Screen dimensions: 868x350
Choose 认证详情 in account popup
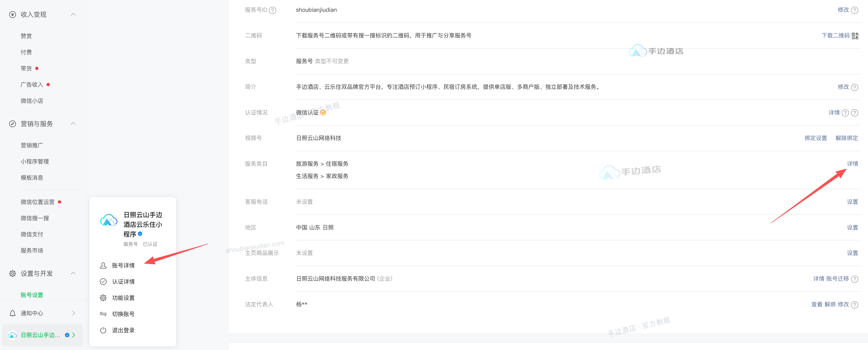click(x=123, y=282)
